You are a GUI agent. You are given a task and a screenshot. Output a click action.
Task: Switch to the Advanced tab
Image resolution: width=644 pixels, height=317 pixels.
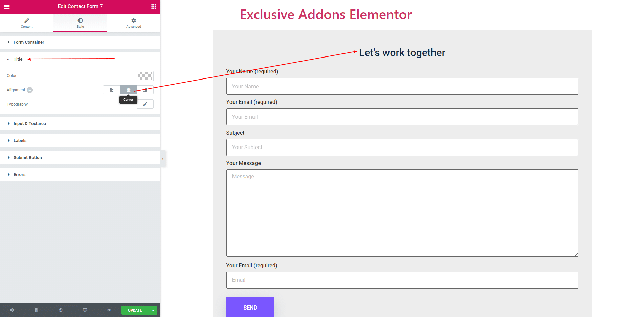click(134, 23)
